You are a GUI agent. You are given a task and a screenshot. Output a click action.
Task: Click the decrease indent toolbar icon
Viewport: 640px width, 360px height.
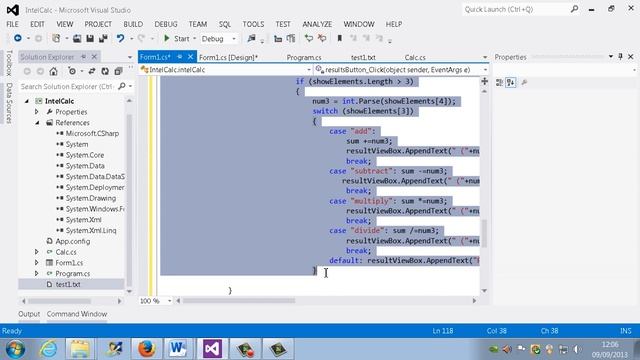point(278,38)
